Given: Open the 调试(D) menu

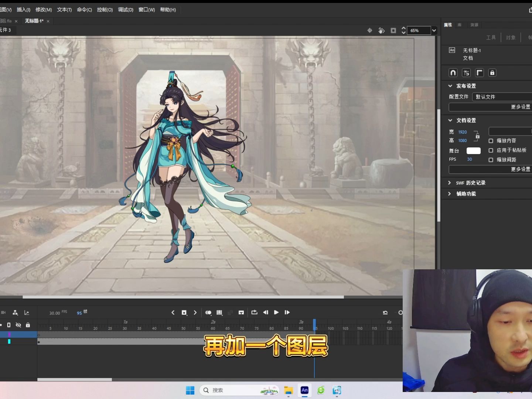Looking at the screenshot, I should click(x=126, y=10).
